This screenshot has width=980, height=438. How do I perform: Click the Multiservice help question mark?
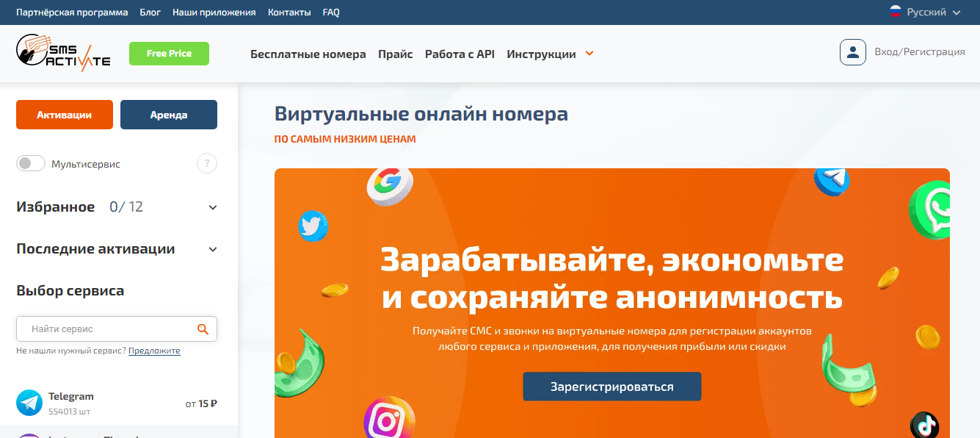click(207, 164)
